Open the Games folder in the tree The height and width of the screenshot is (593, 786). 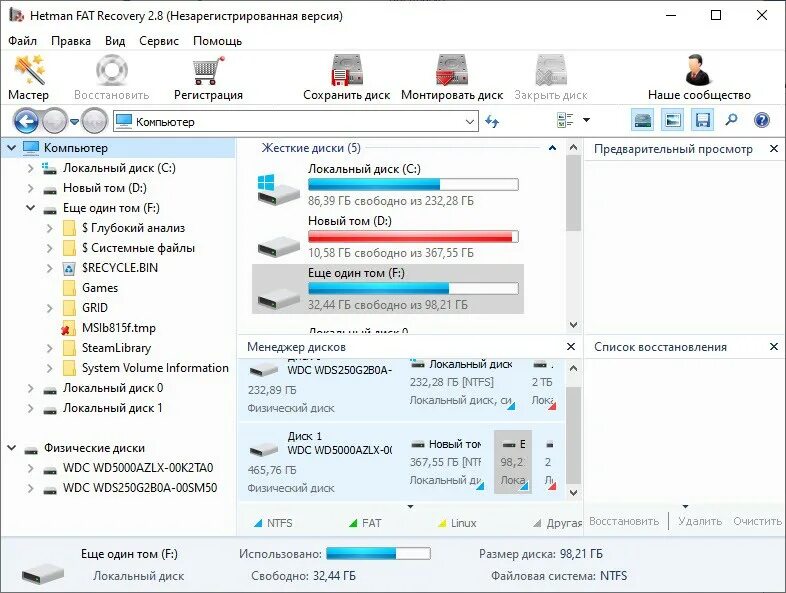pyautogui.click(x=100, y=288)
